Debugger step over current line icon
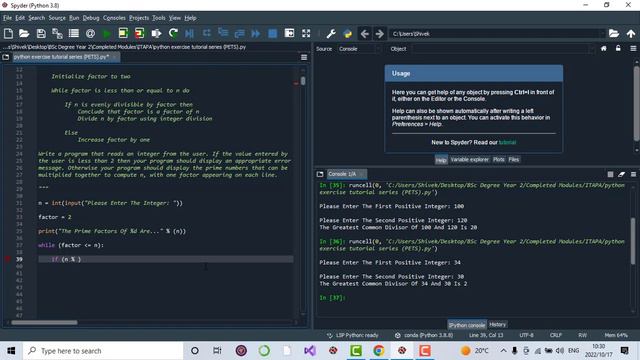This screenshot has height=360, width=640. click(207, 33)
